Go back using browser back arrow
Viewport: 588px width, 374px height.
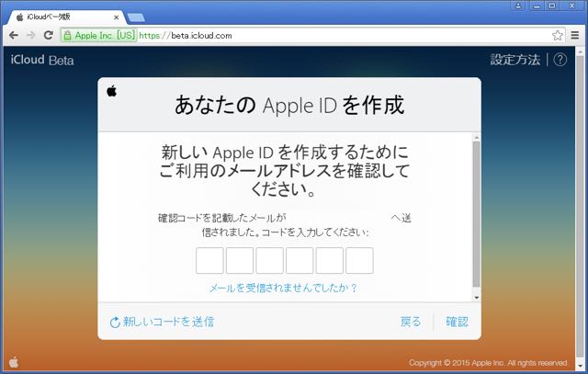(14, 35)
